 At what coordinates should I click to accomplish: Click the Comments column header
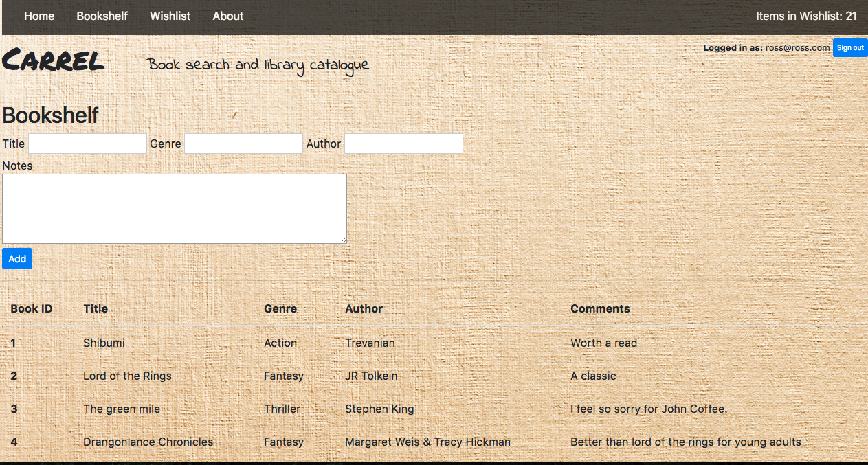600,308
